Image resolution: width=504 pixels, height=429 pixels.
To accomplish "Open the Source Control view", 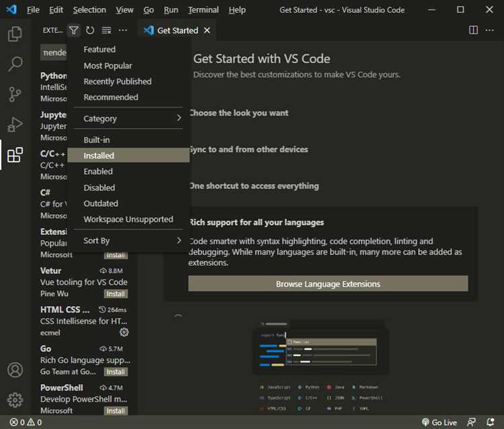I will coord(15,95).
